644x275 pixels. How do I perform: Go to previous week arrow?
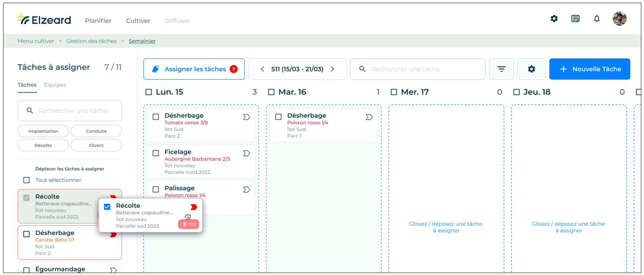pos(262,69)
